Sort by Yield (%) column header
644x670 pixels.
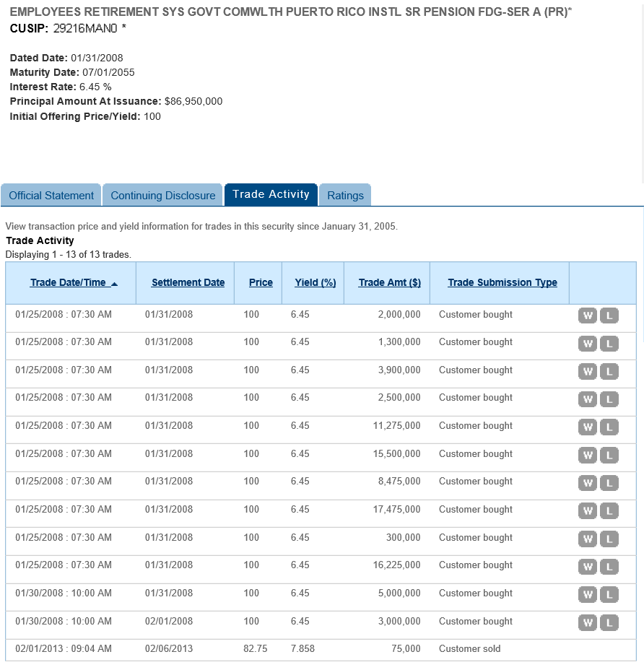tap(316, 282)
